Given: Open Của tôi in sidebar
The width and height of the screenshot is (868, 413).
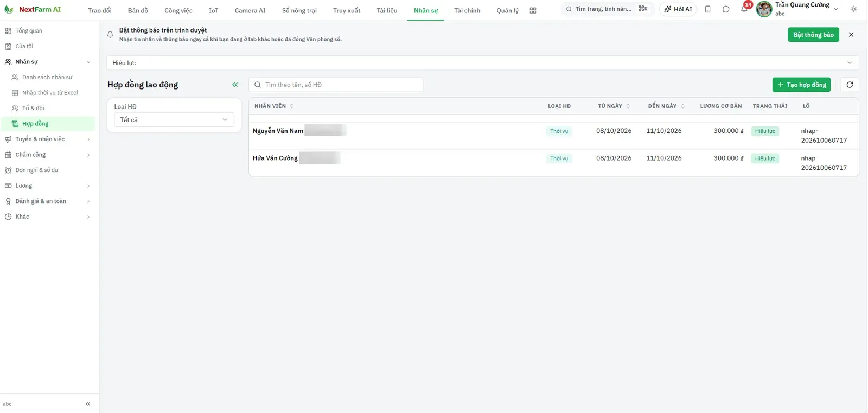Looking at the screenshot, I should [x=49, y=47].
